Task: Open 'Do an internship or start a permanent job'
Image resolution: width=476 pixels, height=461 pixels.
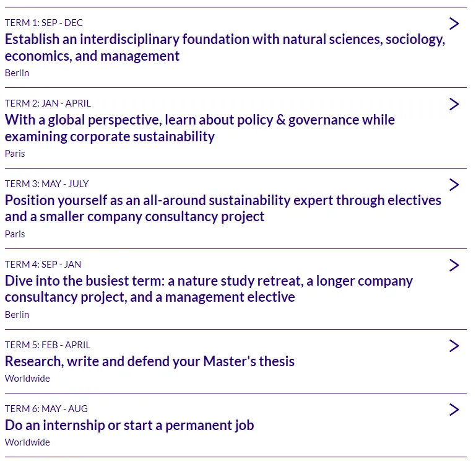Action: click(x=129, y=425)
